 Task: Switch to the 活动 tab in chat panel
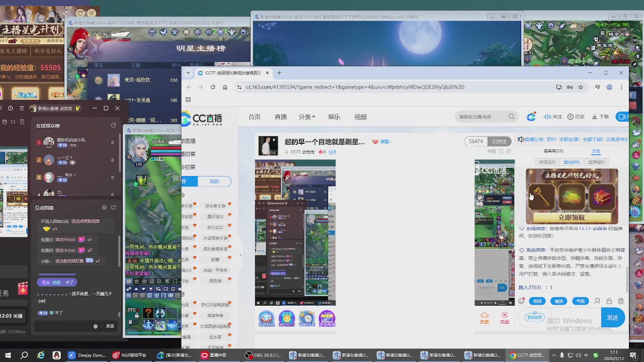pos(596,151)
